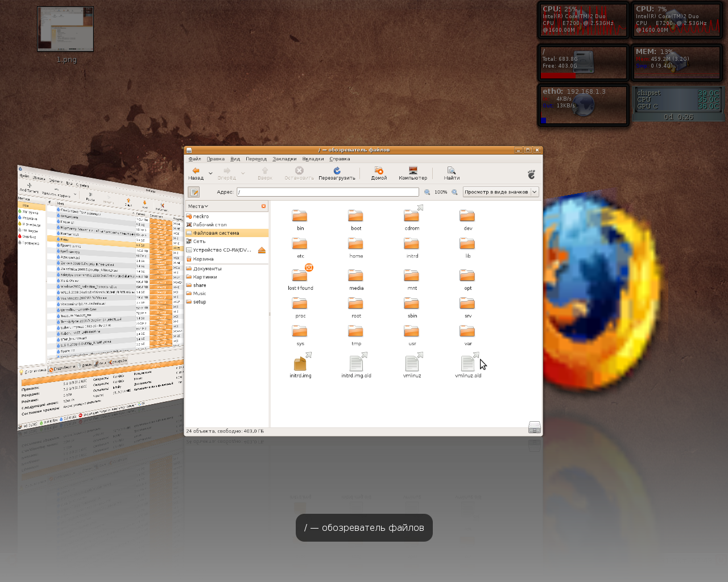Select the home folder icon

[x=356, y=244]
